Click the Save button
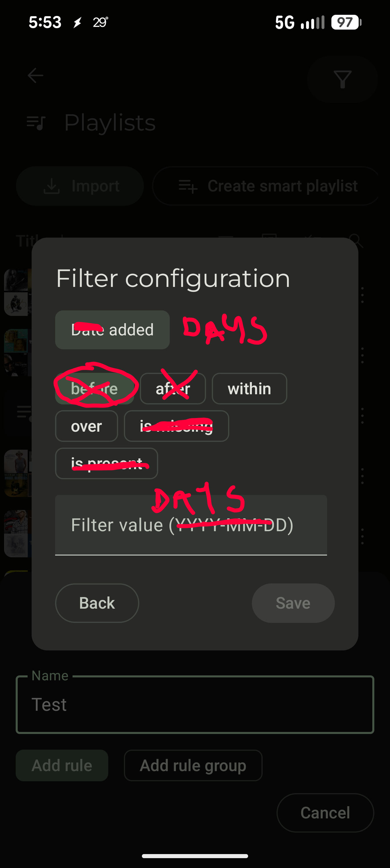This screenshot has height=868, width=390. [x=293, y=603]
